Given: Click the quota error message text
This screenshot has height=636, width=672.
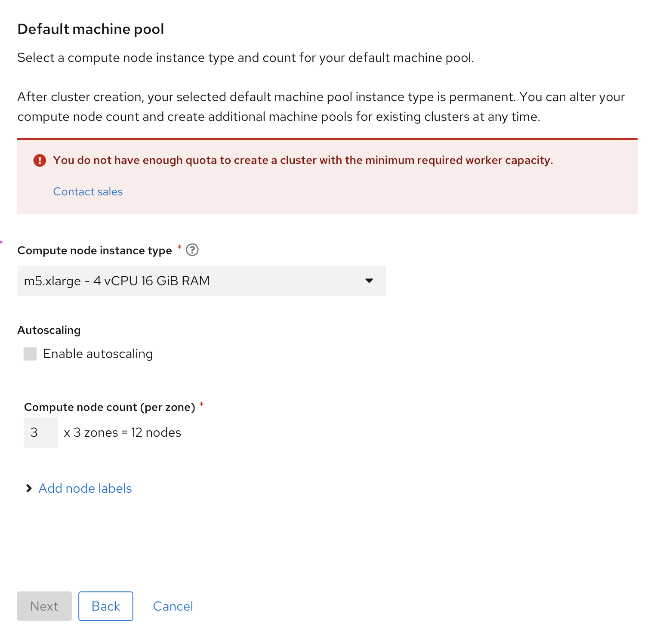Looking at the screenshot, I should (303, 161).
